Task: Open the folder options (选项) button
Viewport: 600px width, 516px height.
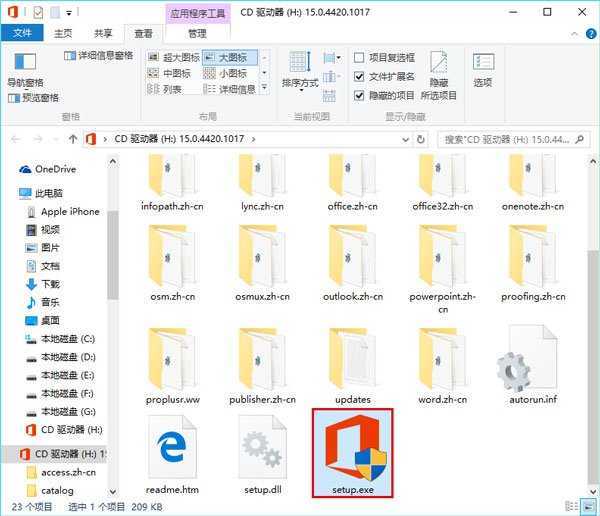Action: [483, 70]
